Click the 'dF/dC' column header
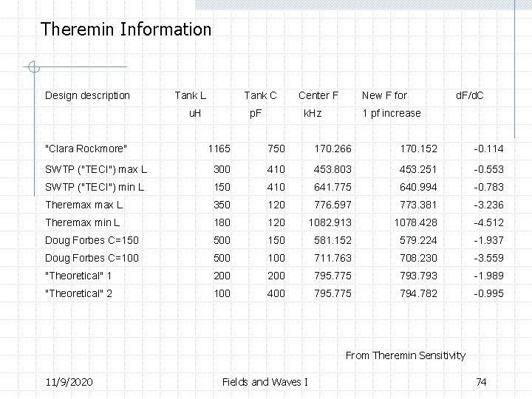The image size is (532, 399). point(470,95)
